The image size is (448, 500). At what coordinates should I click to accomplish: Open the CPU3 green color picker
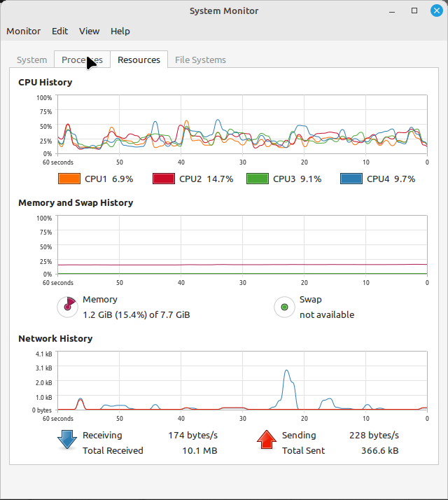(x=258, y=179)
